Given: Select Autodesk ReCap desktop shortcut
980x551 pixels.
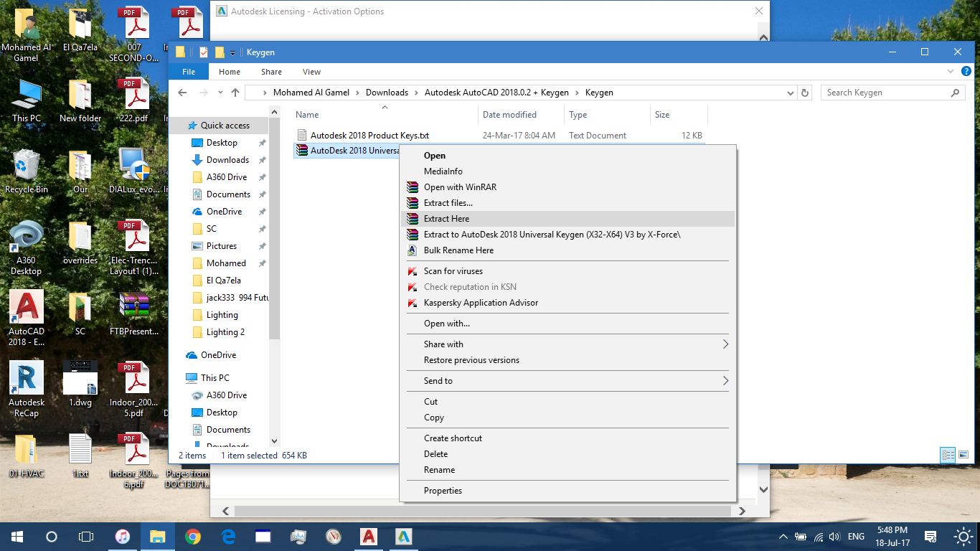Looking at the screenshot, I should click(27, 389).
